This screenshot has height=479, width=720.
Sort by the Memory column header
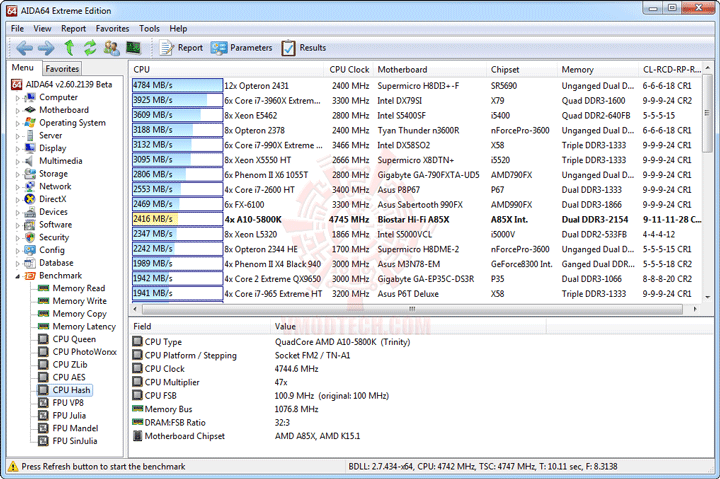click(597, 69)
